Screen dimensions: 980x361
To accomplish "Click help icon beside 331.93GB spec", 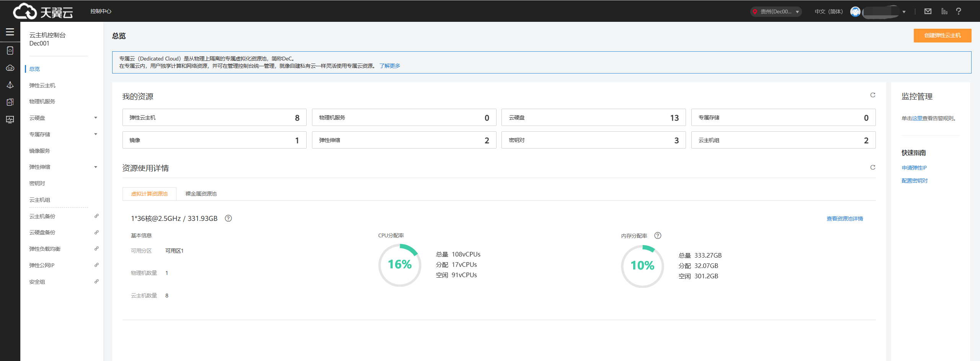I will coord(228,218).
